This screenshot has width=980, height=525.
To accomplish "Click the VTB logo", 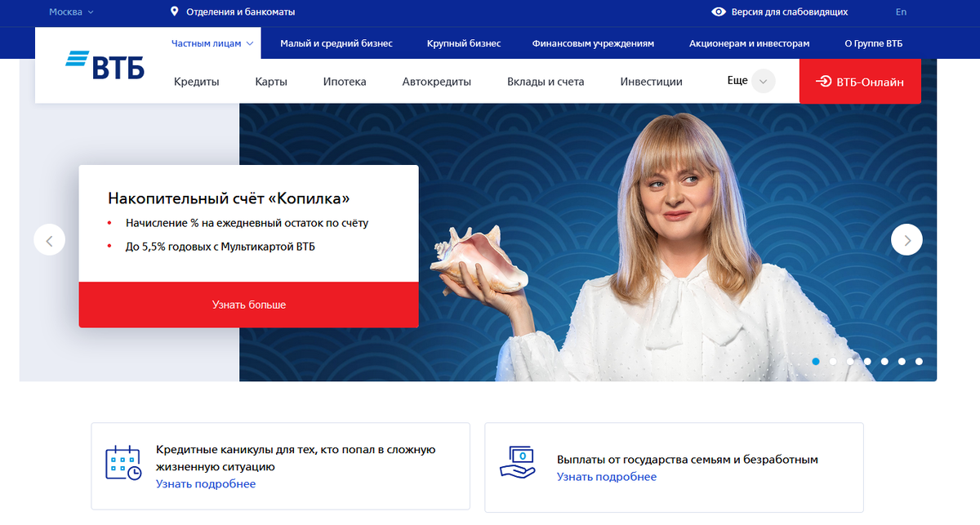I will tap(105, 65).
